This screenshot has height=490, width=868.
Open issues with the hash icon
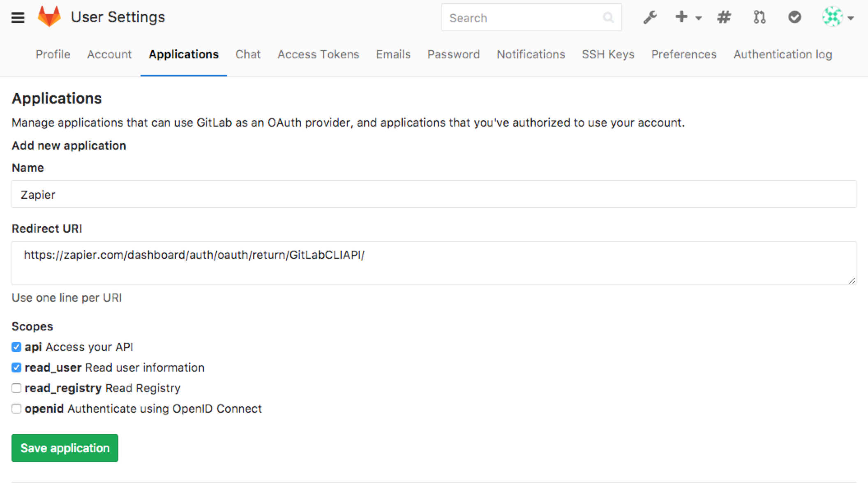724,17
